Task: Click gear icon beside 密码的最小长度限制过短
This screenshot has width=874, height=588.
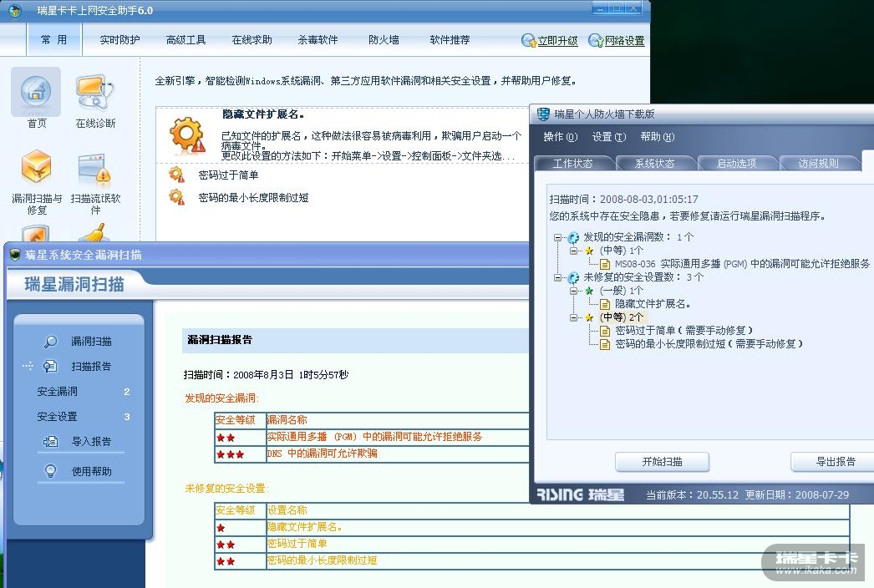Action: click(176, 197)
